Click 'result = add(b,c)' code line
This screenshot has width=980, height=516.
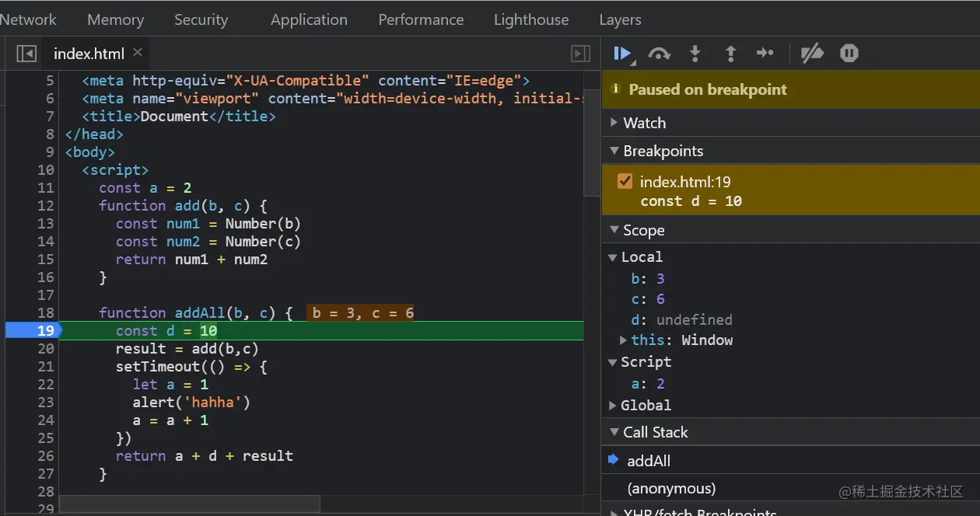point(187,348)
